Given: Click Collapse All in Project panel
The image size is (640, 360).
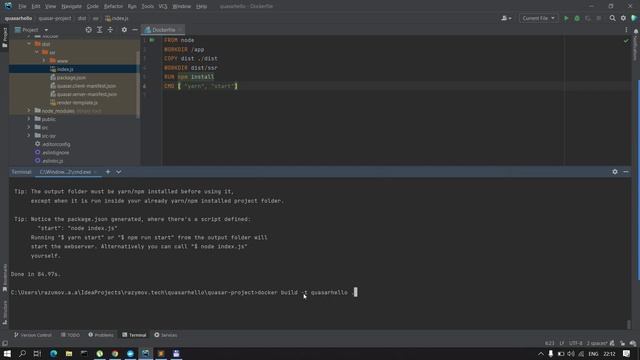Looking at the screenshot, I should tap(110, 30).
